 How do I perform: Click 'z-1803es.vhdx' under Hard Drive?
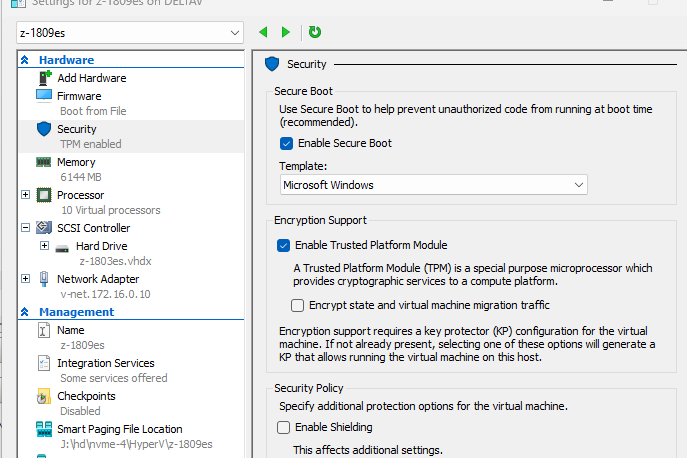115,261
